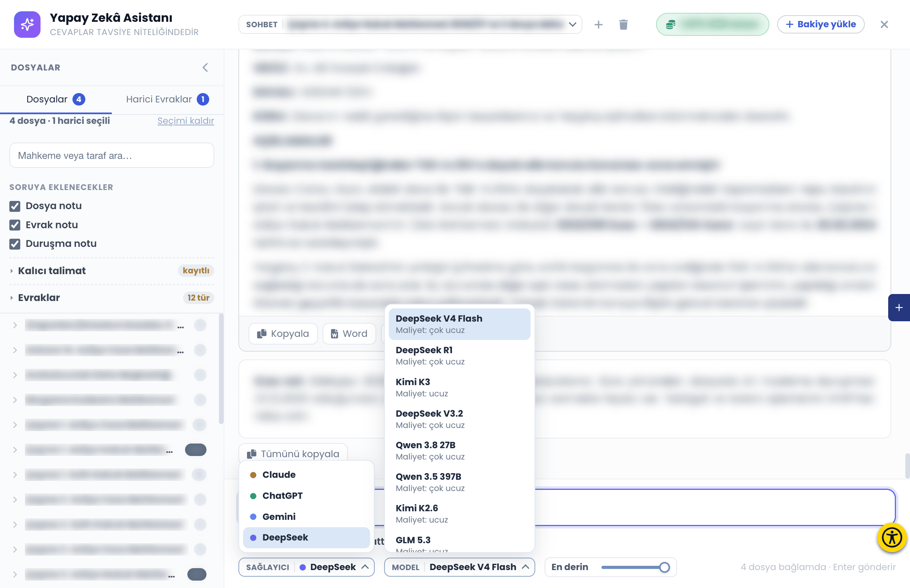This screenshot has height=588, width=910.
Task: Choose DeepSeek V3.2 model option
Action: [x=460, y=419]
